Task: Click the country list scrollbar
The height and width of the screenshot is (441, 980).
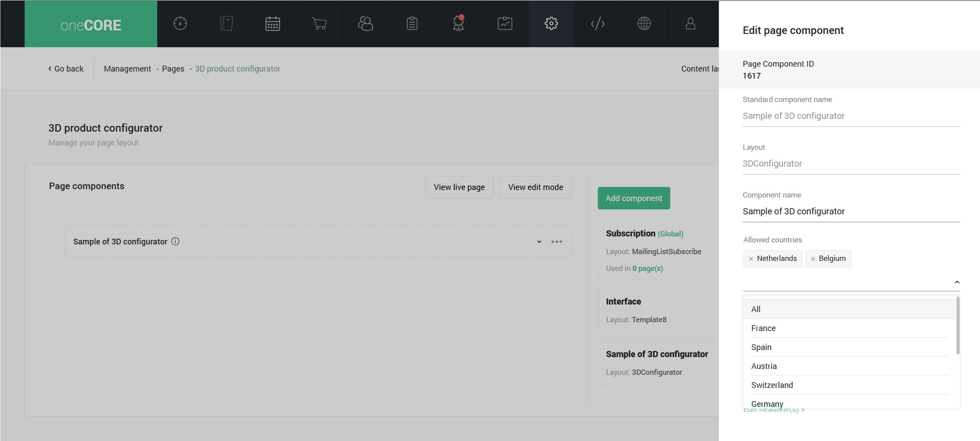Action: 957,326
